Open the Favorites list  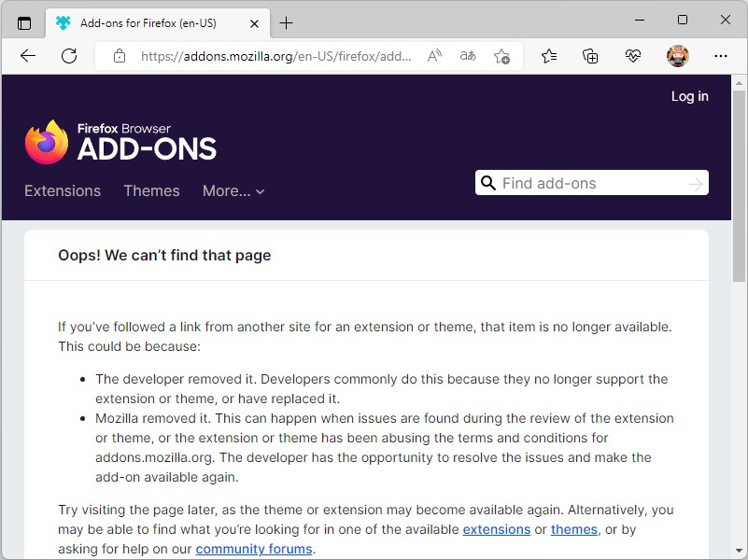548,56
